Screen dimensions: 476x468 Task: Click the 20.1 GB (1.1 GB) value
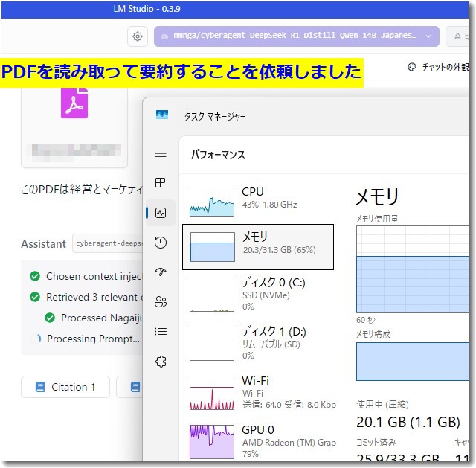(408, 422)
